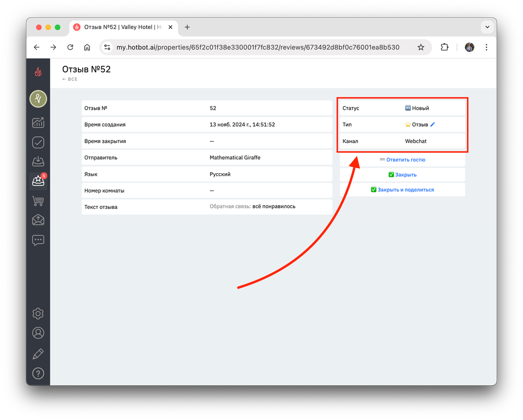
Task: Select the Отзыв №52 browser tab
Action: click(124, 27)
